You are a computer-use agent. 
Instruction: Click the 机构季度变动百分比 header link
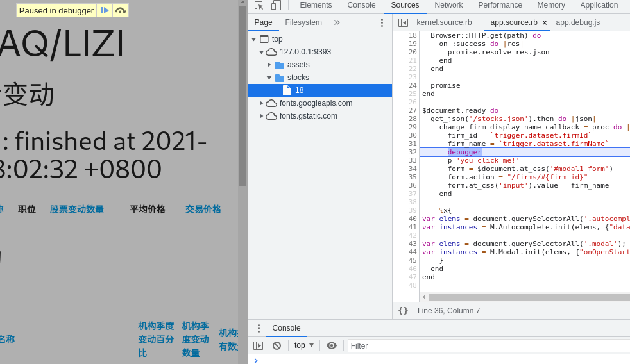(156, 340)
